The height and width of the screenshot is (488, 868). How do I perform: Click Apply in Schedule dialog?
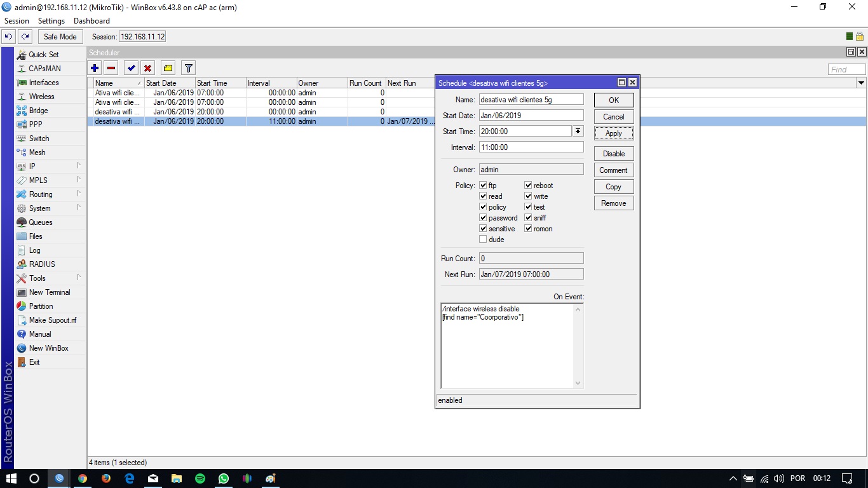coord(614,133)
